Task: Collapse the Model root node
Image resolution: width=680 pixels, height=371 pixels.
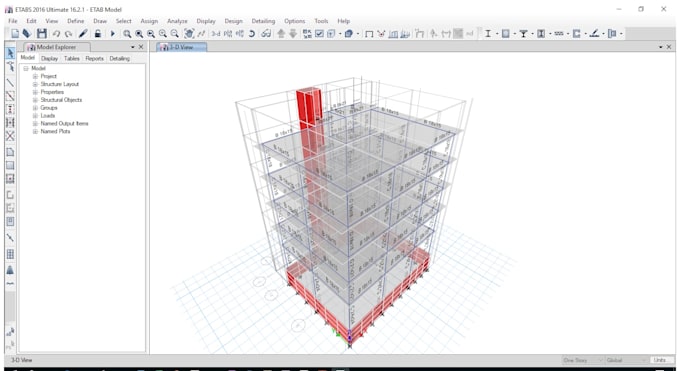Action: (x=26, y=69)
